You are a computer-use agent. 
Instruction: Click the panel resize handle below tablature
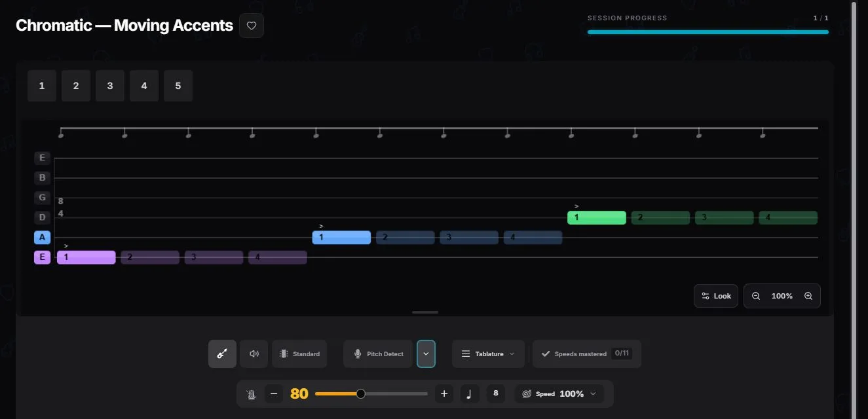coord(425,312)
